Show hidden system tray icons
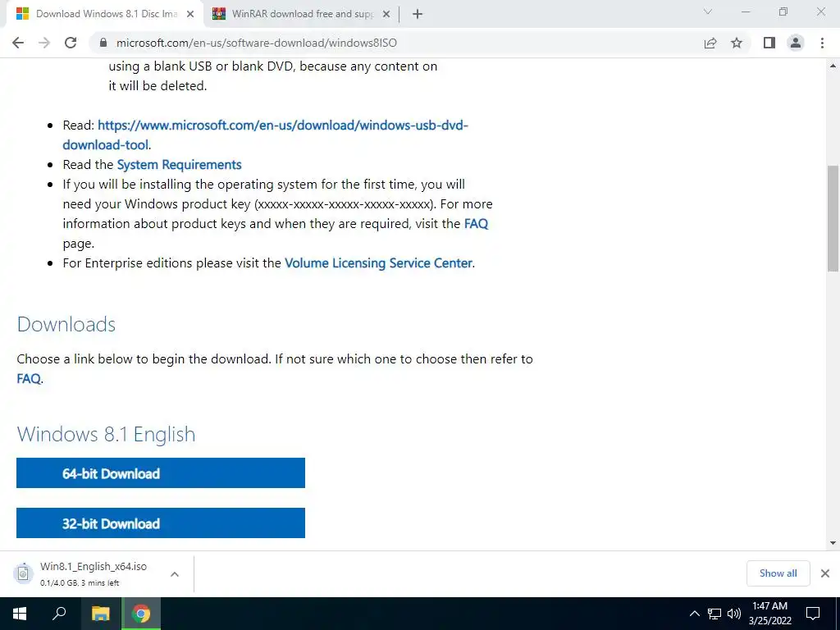 point(694,614)
